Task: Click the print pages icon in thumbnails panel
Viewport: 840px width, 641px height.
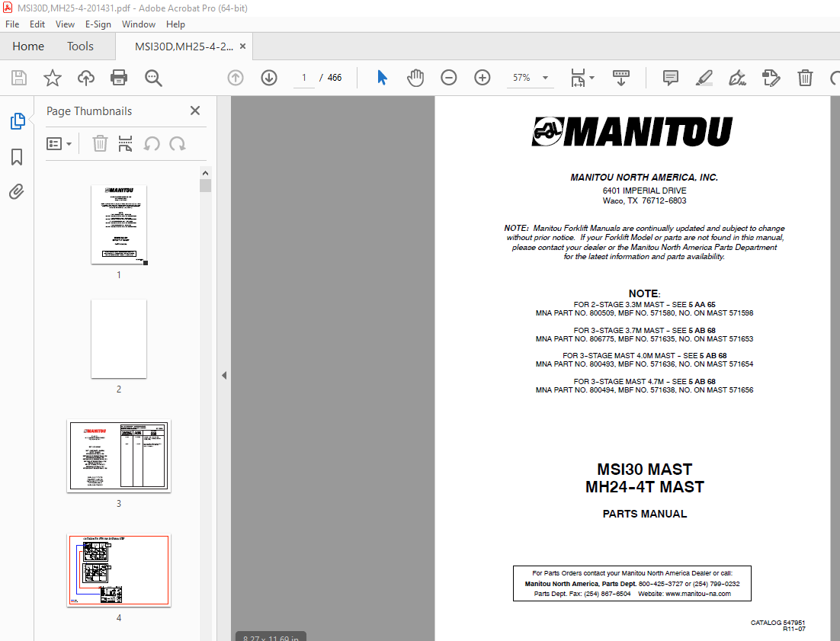Action: coord(125,143)
